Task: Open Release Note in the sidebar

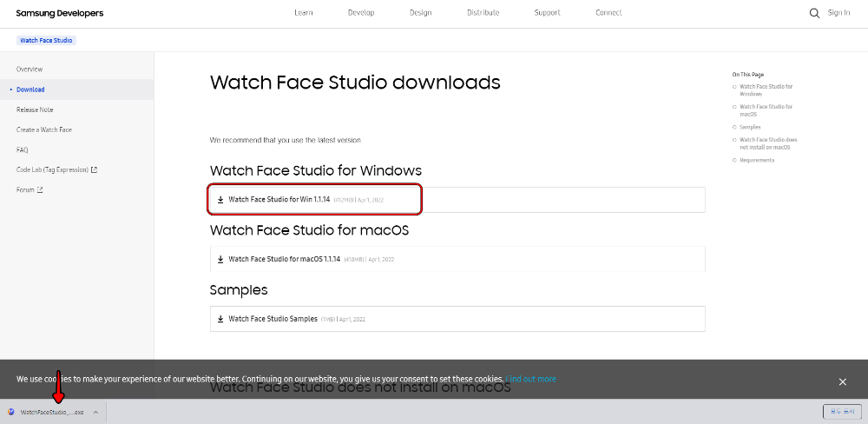Action: click(35, 109)
